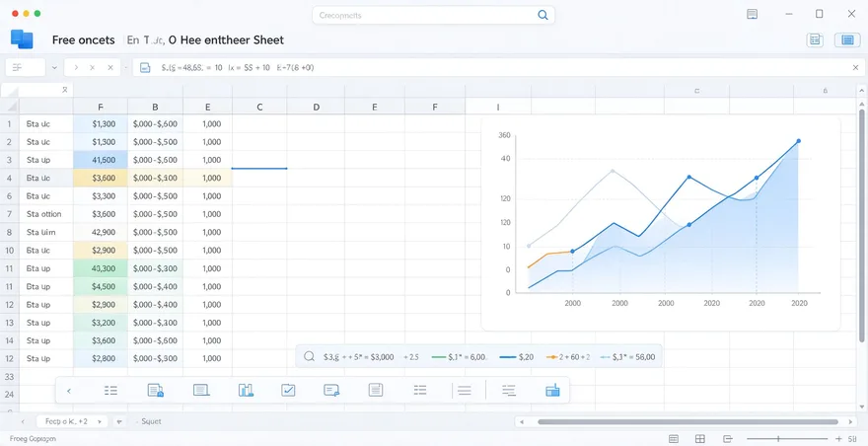Click the Sta uim row label
The width and height of the screenshot is (868, 446).
40,232
